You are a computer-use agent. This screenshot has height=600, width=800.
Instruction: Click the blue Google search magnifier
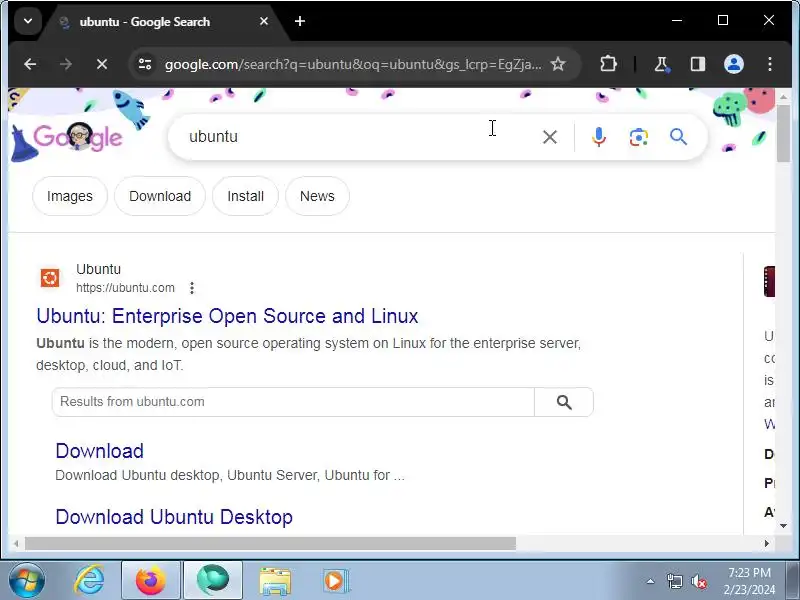(x=678, y=137)
